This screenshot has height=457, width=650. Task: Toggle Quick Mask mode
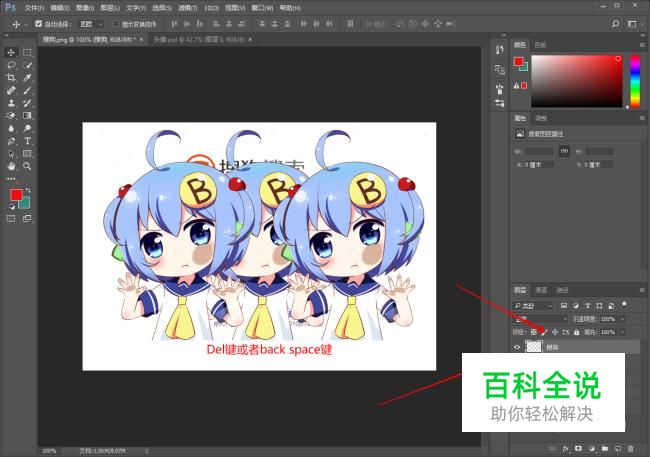11,219
